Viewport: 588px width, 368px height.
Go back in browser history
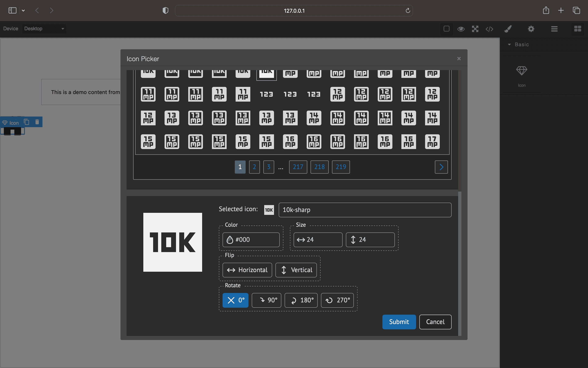click(37, 10)
